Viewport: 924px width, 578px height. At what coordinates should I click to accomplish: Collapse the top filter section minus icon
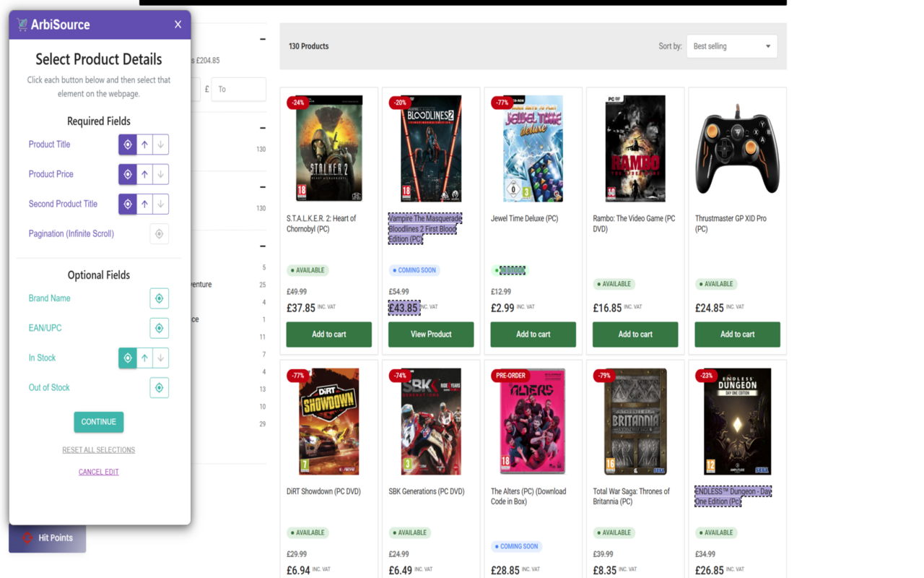pos(263,39)
